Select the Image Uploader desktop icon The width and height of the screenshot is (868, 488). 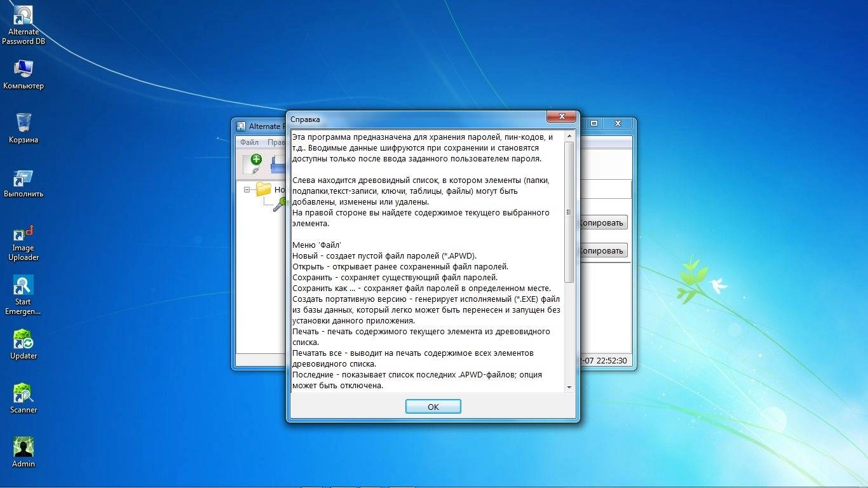24,242
